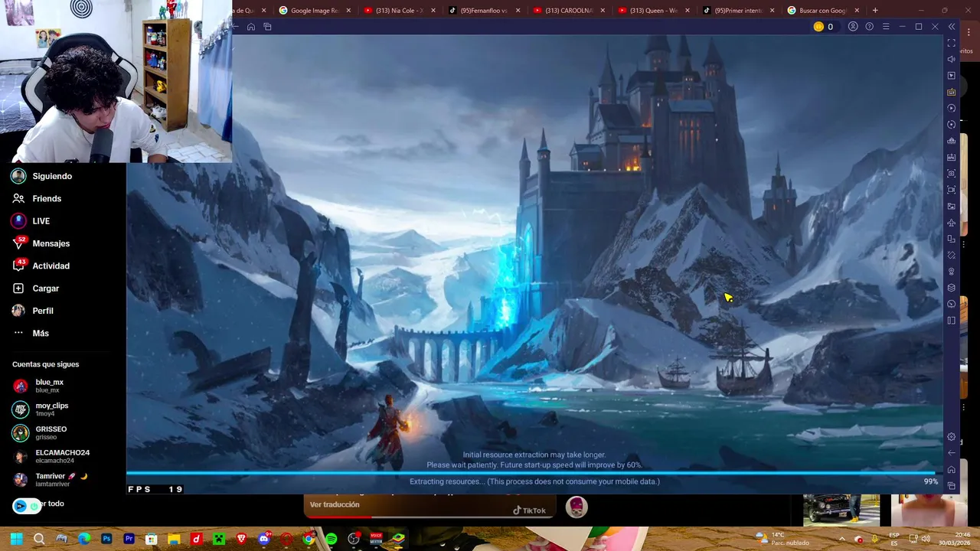Expand the system tray hidden icons chevron

tap(841, 539)
